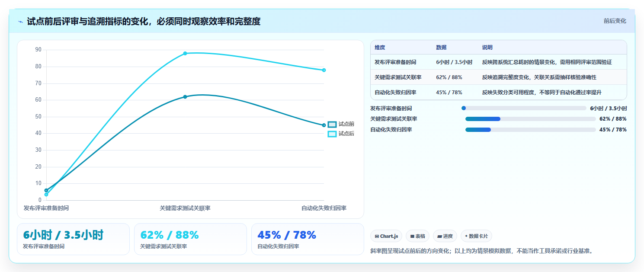
Task: Select the 试点后 point at 自动化失败归因率
Action: pyautogui.click(x=324, y=70)
